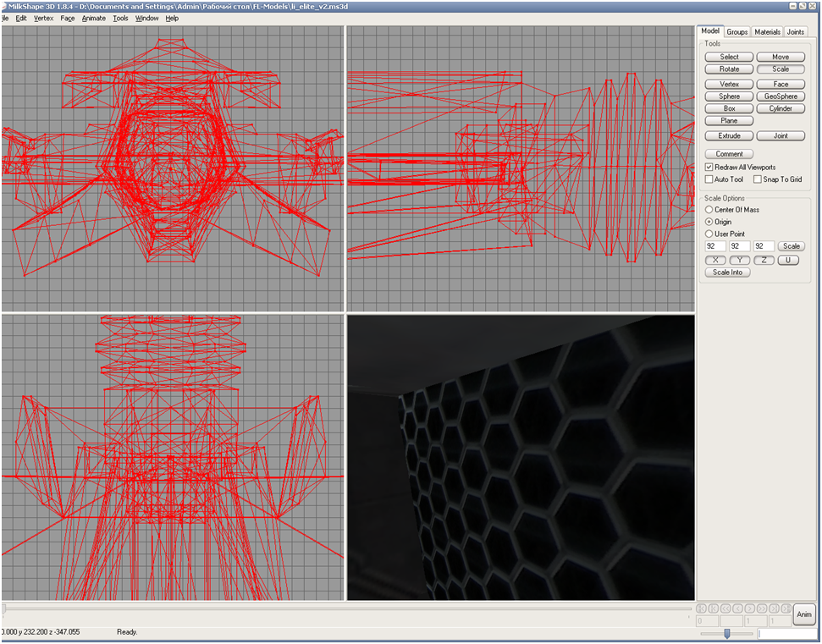This screenshot has height=644, width=822.
Task: Select the Joint tool
Action: click(x=781, y=135)
